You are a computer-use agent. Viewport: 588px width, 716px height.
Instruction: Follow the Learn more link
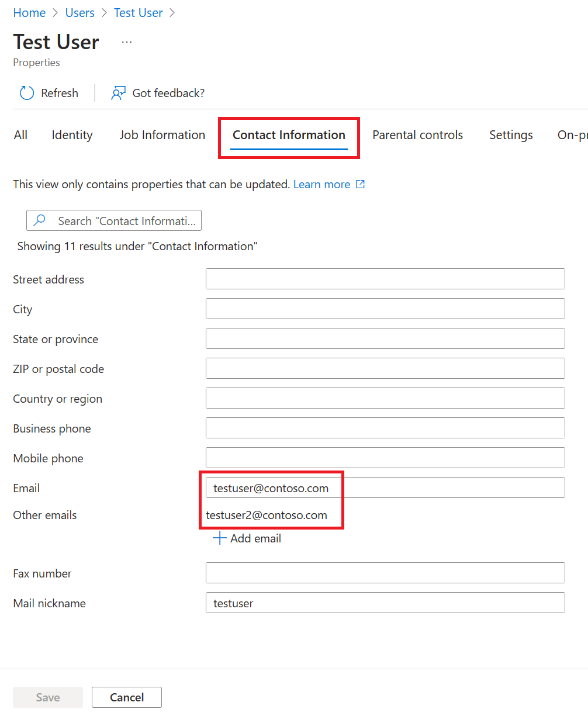tap(321, 184)
